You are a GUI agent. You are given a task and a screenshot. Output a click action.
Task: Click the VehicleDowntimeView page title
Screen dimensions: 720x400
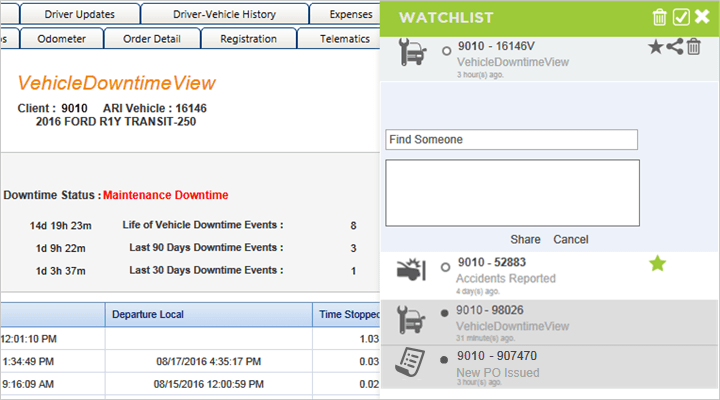pos(116,83)
